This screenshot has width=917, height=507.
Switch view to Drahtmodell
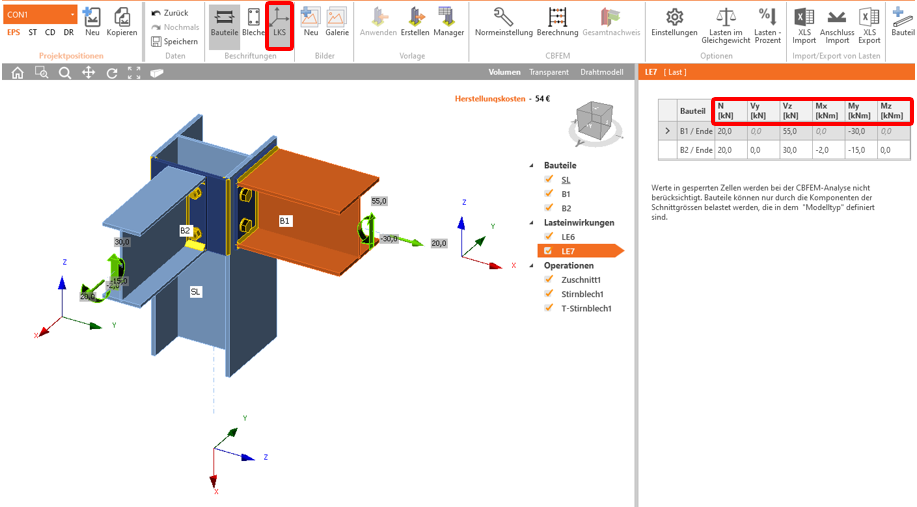click(x=602, y=73)
